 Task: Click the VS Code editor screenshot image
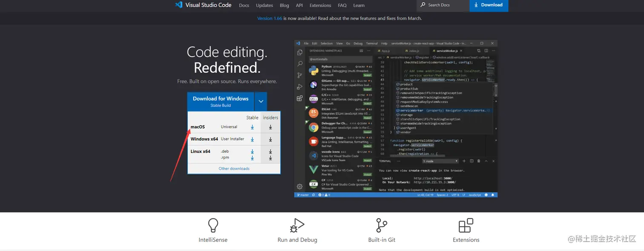(x=396, y=118)
